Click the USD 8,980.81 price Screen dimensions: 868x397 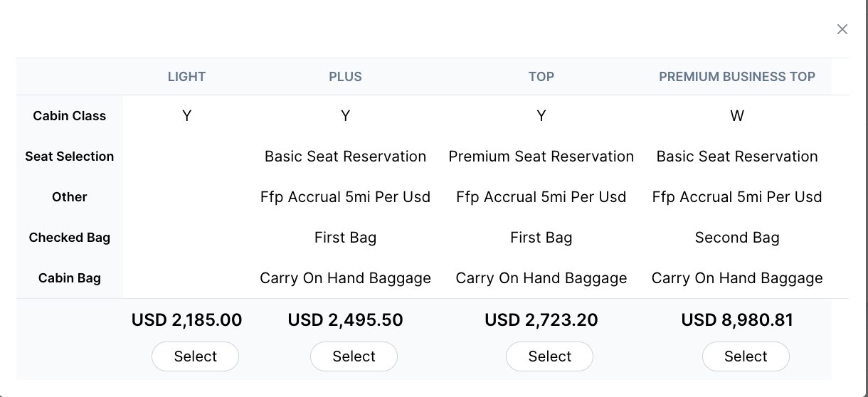pyautogui.click(x=737, y=320)
